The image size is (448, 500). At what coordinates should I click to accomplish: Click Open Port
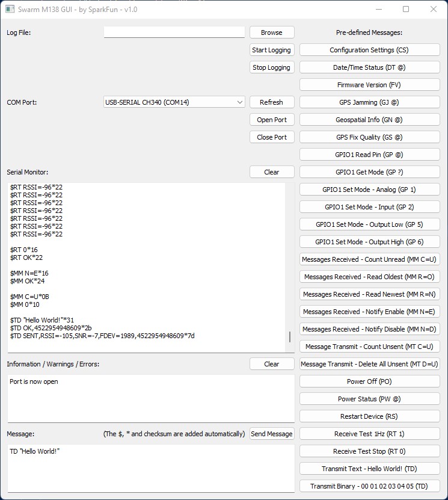(272, 120)
